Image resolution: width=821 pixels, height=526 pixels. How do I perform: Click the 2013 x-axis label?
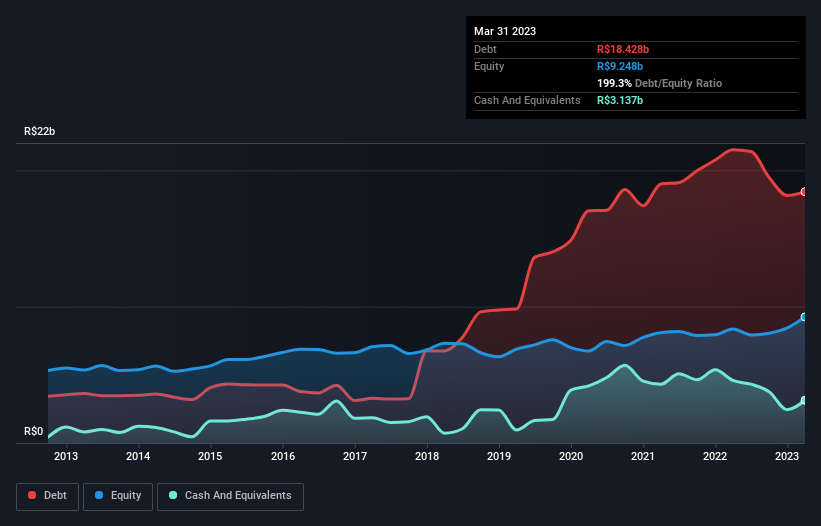pyautogui.click(x=66, y=456)
